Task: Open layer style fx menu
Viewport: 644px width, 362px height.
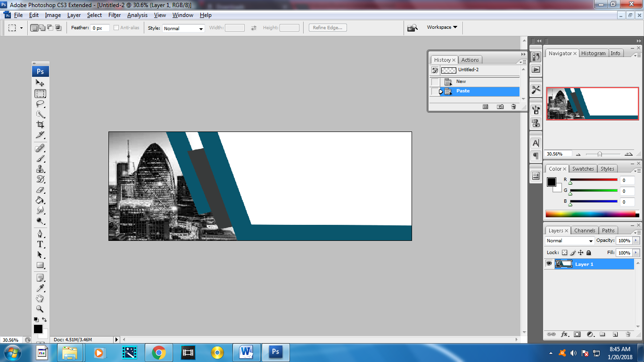Action: 564,334
